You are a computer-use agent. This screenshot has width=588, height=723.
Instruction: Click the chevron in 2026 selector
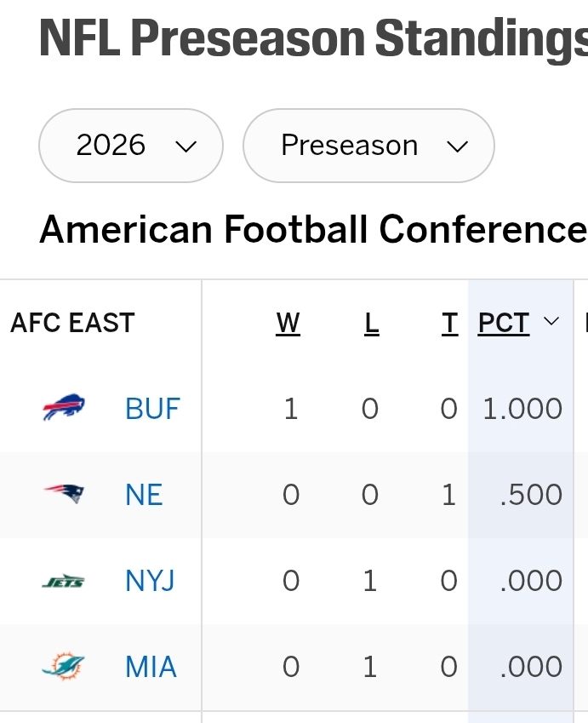click(x=186, y=146)
